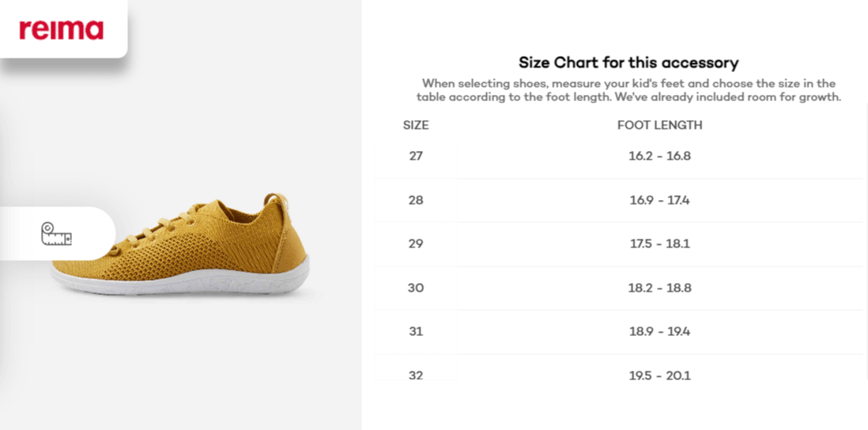Click the yellow sneaker product image
The width and height of the screenshot is (868, 430).
click(x=180, y=244)
